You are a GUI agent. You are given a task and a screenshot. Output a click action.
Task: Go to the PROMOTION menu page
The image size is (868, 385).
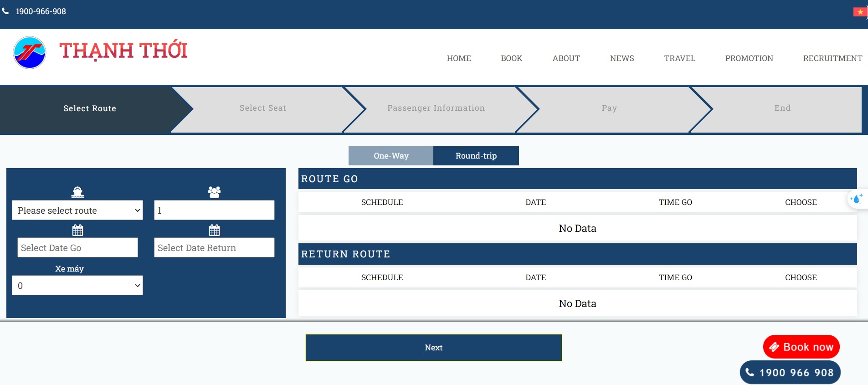point(749,58)
